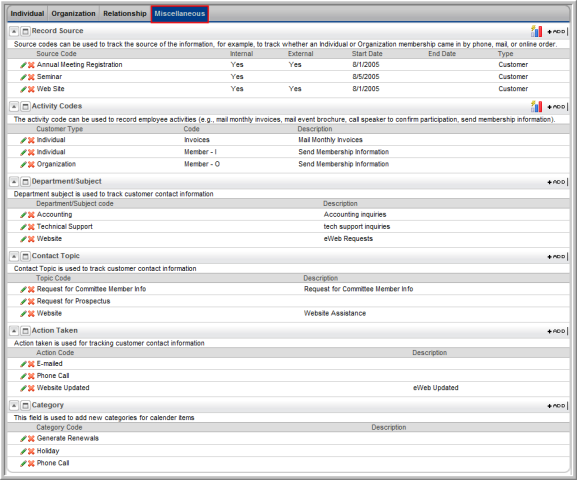The width and height of the screenshot is (577, 480).
Task: Collapse the Contact Topic section
Action: 14,256
